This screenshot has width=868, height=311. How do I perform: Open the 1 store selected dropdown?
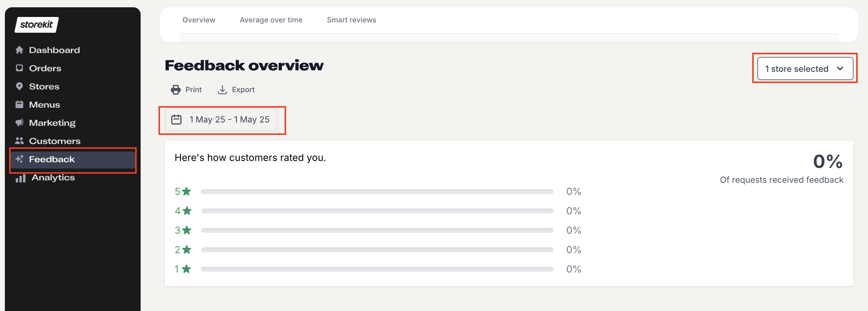[805, 69]
